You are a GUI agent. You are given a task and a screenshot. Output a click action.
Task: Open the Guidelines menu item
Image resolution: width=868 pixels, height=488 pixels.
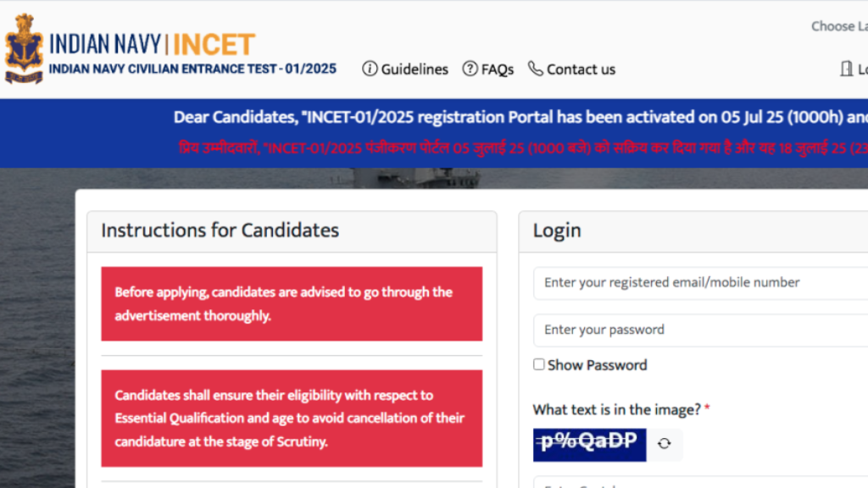tap(414, 69)
